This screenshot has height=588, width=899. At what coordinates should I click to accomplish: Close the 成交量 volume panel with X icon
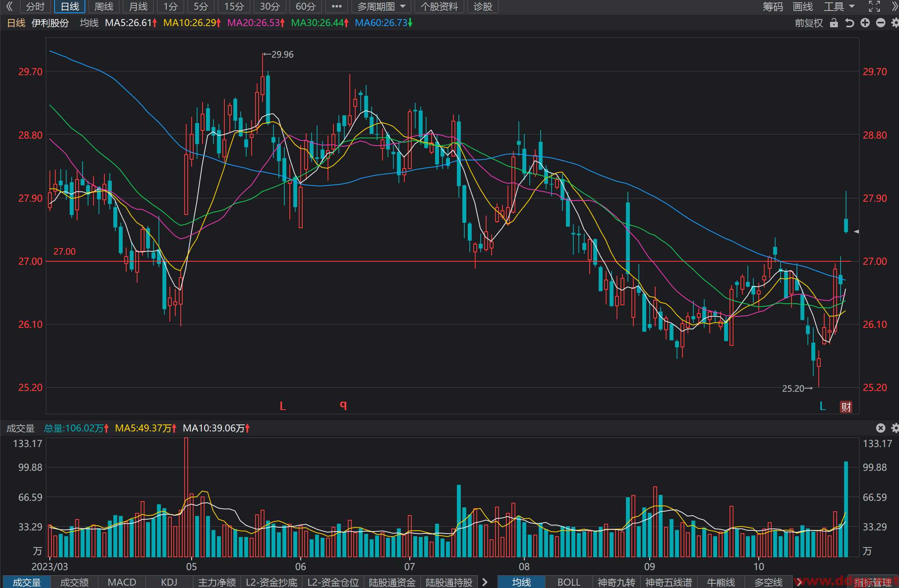(881, 428)
